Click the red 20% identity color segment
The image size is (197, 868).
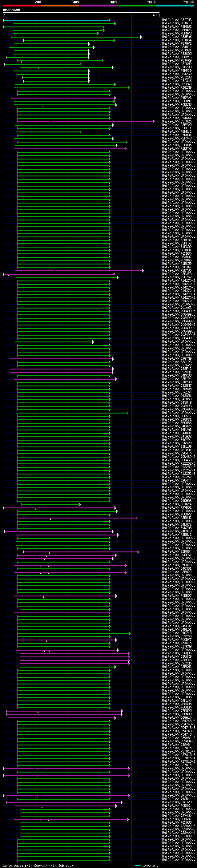22,6
